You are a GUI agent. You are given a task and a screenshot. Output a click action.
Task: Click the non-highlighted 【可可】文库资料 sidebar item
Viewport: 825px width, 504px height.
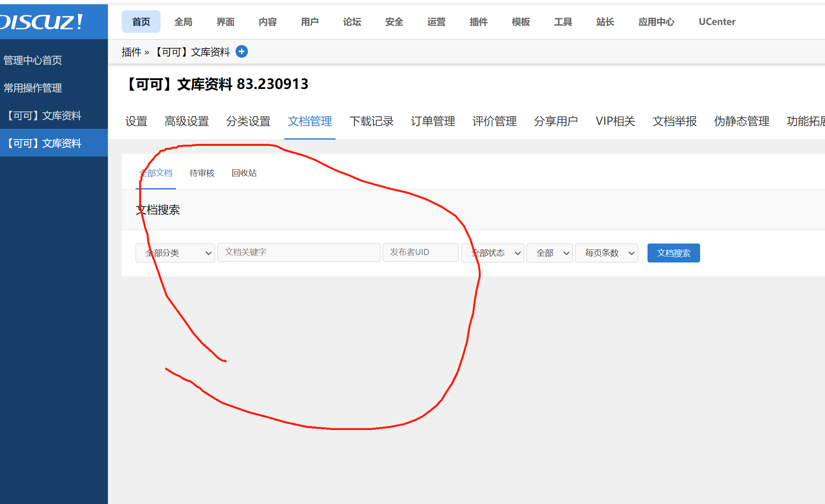pos(54,115)
